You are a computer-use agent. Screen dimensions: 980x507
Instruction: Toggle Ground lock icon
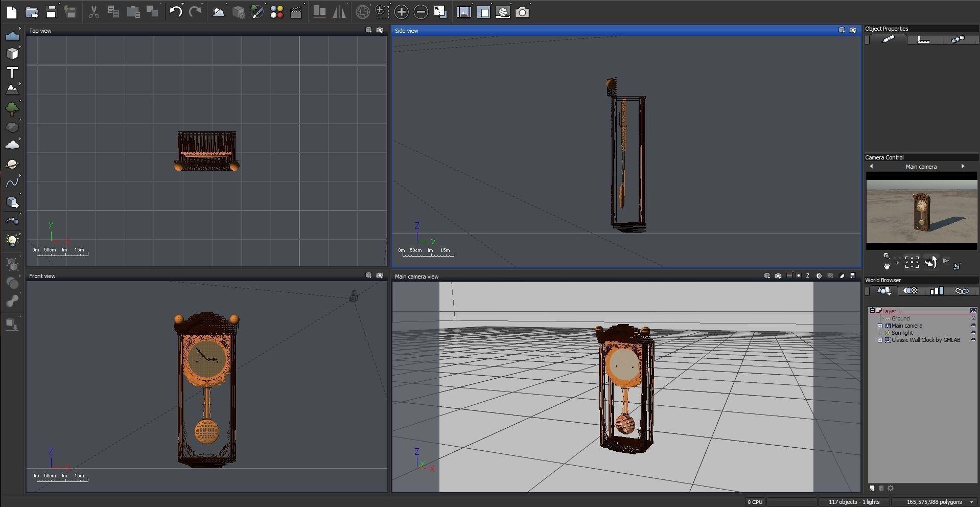(973, 318)
